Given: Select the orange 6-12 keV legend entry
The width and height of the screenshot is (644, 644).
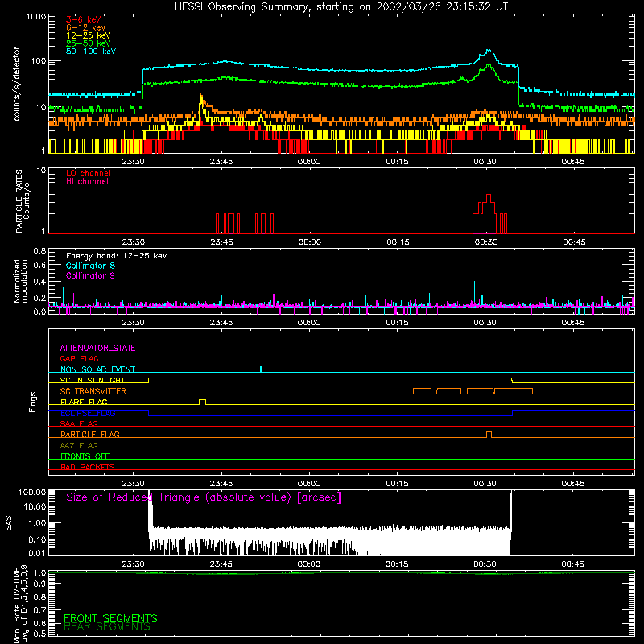Looking at the screenshot, I should tap(86, 27).
